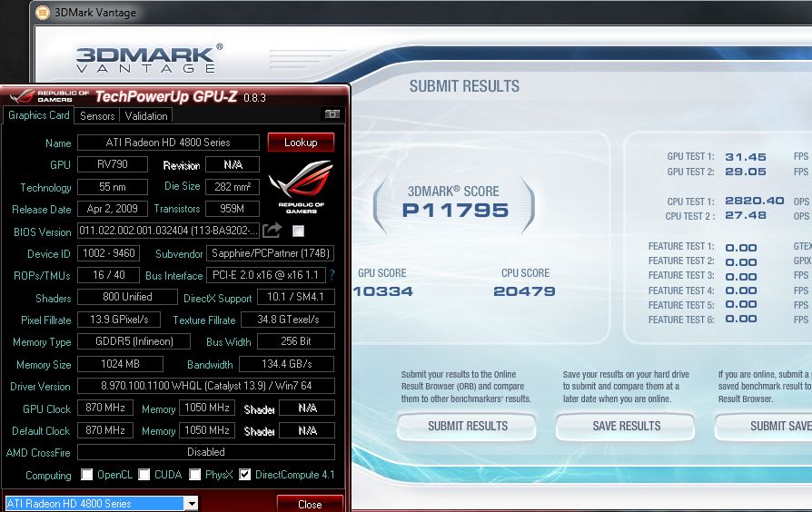Image resolution: width=812 pixels, height=512 pixels.
Task: Click the Republic of Gamers card logo
Action: click(x=301, y=186)
